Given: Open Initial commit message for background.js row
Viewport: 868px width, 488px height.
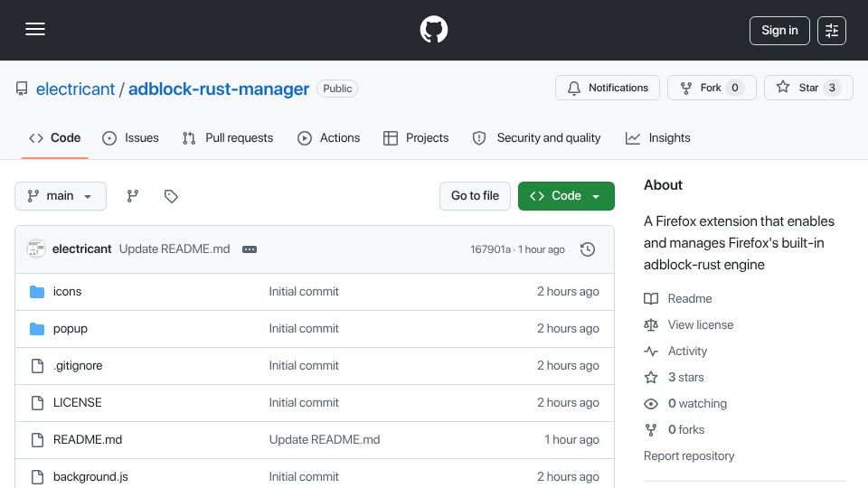Looking at the screenshot, I should (x=304, y=477).
